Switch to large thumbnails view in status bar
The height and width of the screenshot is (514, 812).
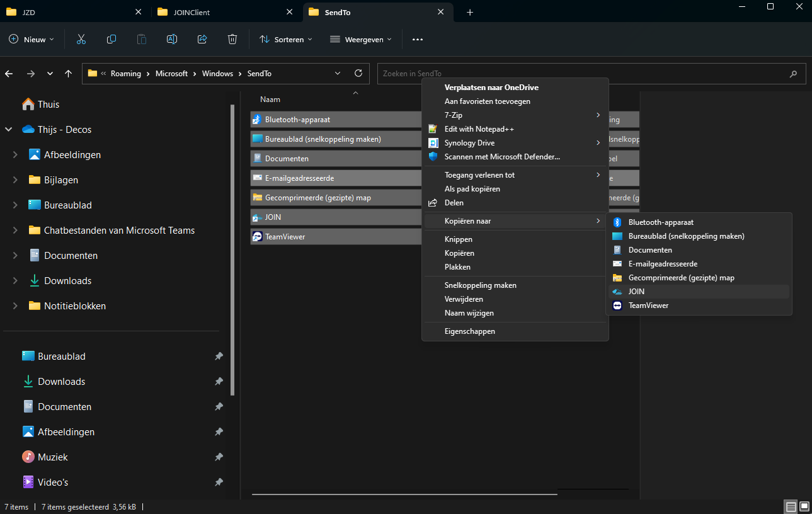[x=804, y=506]
